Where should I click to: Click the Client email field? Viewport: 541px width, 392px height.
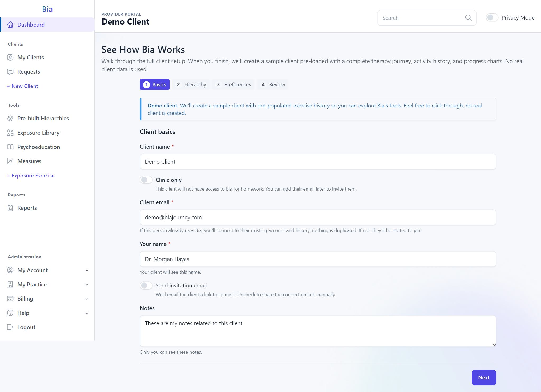pyautogui.click(x=318, y=217)
